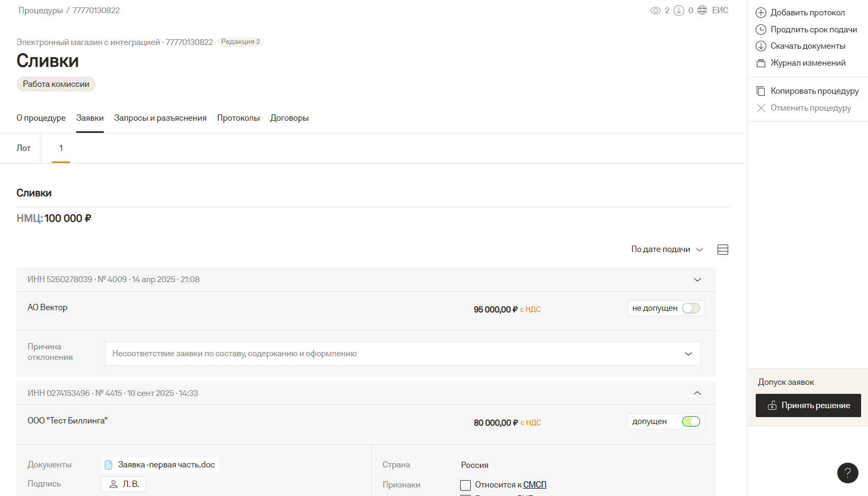Toggle admission switch for АО Вектор
Viewport: 868px width, 496px height.
(691, 308)
